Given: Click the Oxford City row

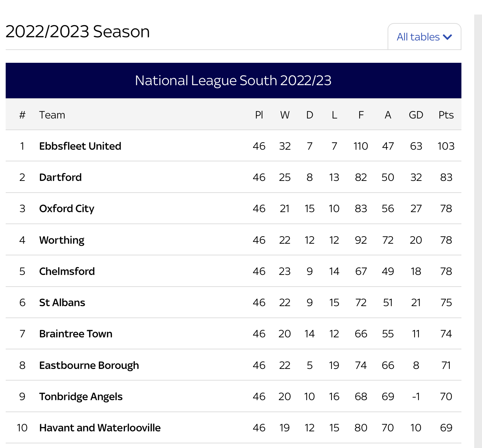Looking at the screenshot, I should point(66,209).
